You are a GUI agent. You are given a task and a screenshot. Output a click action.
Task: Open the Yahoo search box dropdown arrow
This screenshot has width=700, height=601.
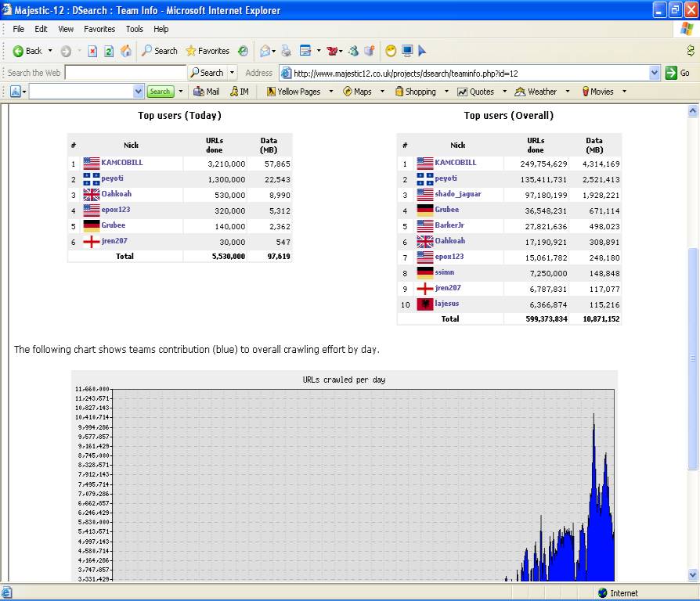(138, 92)
